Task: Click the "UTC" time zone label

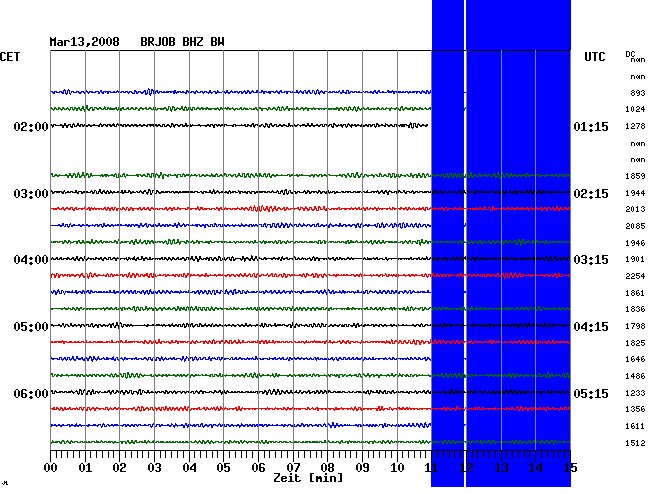Action: tap(595, 57)
